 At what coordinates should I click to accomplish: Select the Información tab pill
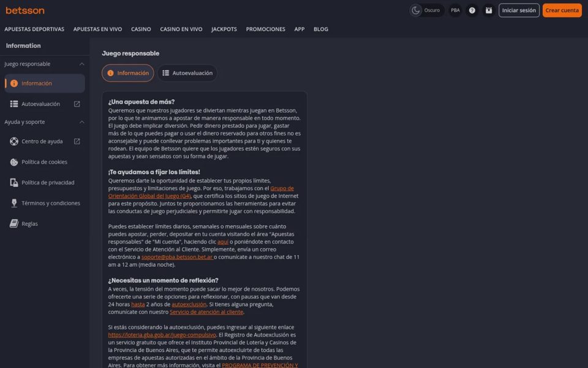coord(128,73)
